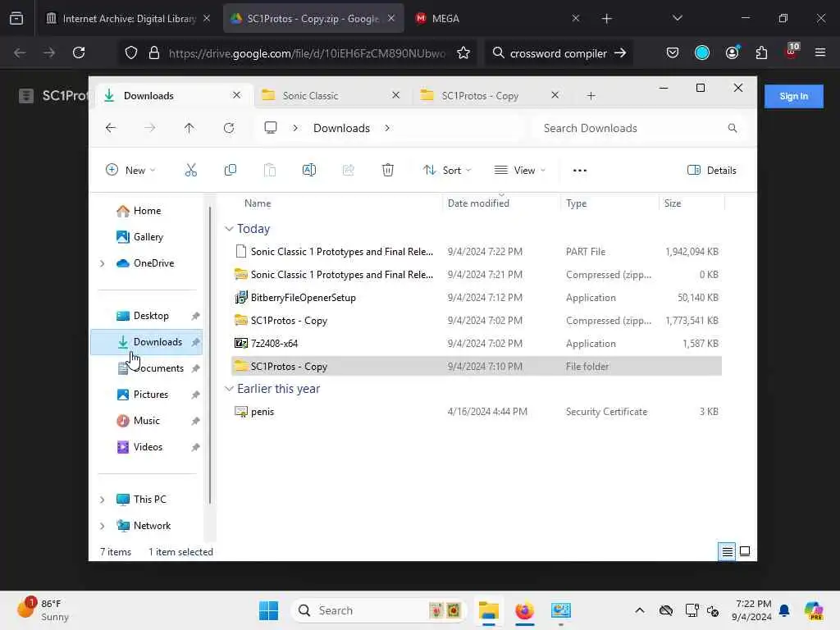Switch to the Sonic Classic Explorer tab
This screenshot has width=840, height=630.
click(x=330, y=96)
